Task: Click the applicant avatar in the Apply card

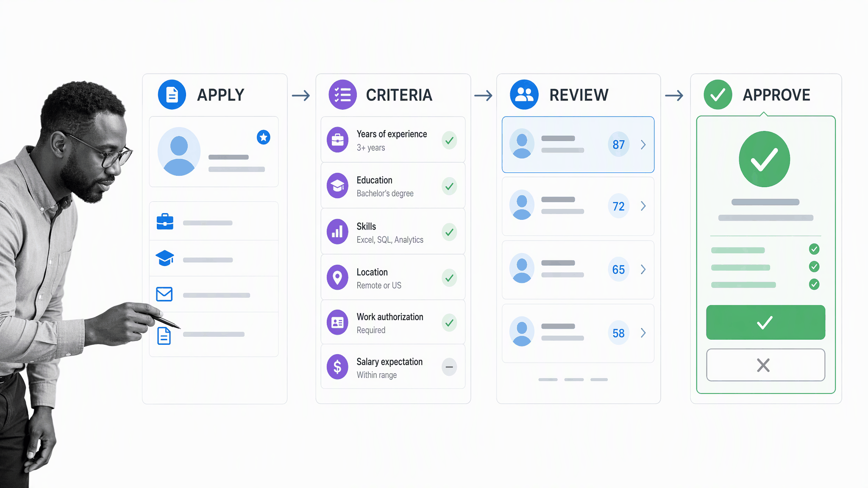Action: pos(179,152)
